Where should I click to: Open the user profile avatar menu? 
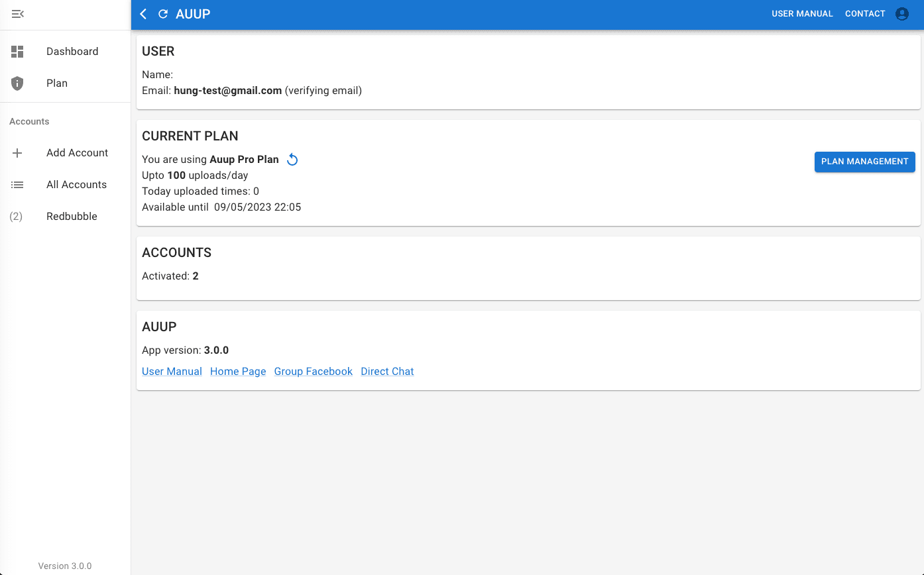pos(902,14)
